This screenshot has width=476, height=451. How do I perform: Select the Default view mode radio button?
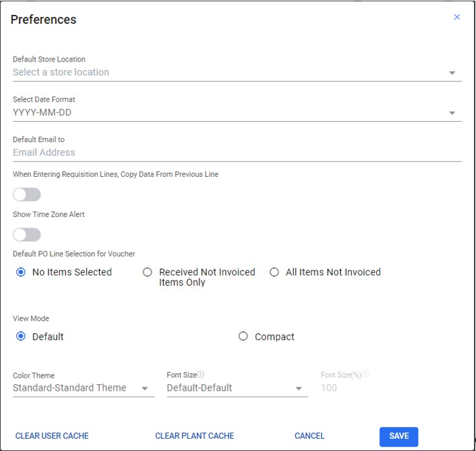21,337
